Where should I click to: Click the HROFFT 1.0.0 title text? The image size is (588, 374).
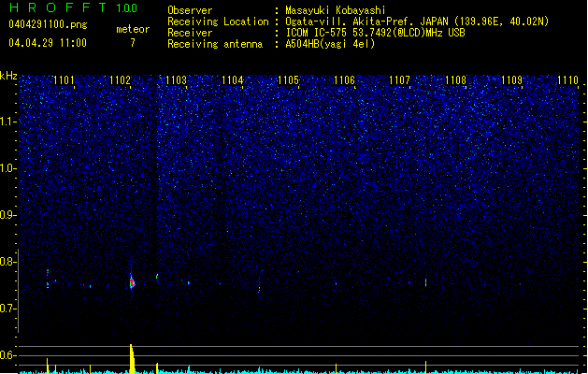(x=73, y=7)
